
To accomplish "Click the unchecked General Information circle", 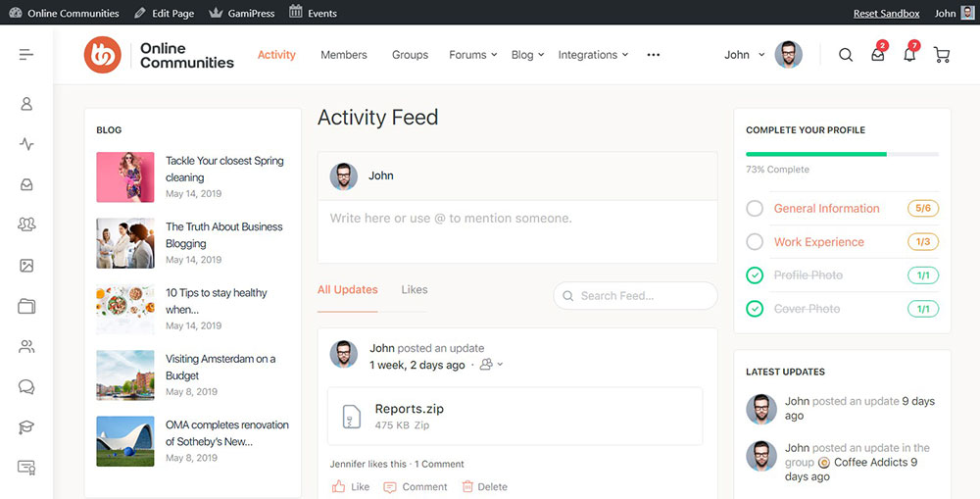I will (x=755, y=209).
